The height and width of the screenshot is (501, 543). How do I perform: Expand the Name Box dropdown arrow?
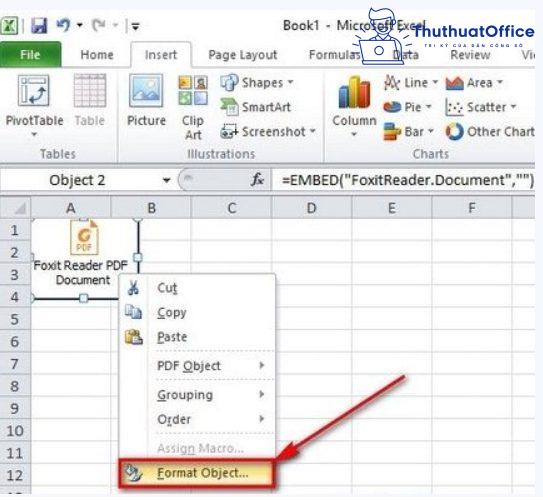pos(166,180)
